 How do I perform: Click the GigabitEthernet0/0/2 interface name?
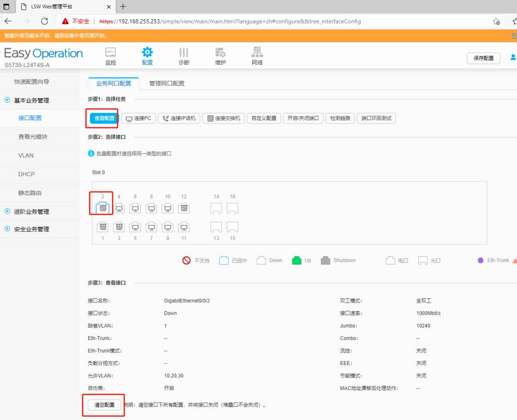187,301
